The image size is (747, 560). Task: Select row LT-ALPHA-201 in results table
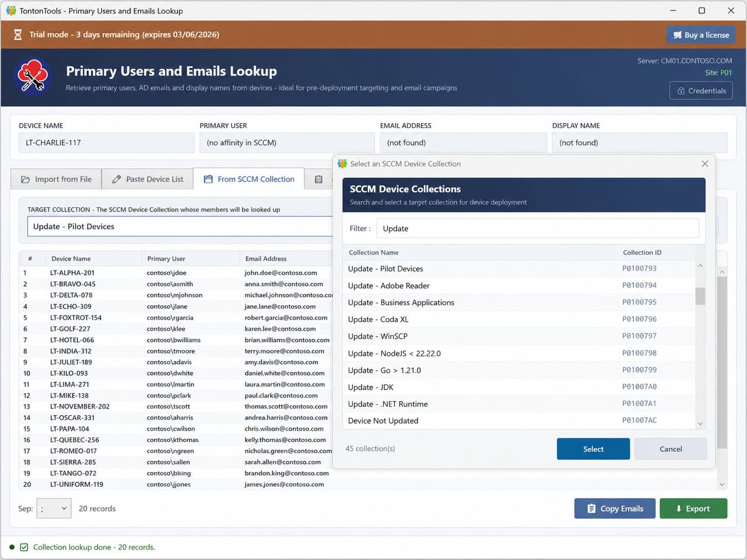[x=176, y=273]
